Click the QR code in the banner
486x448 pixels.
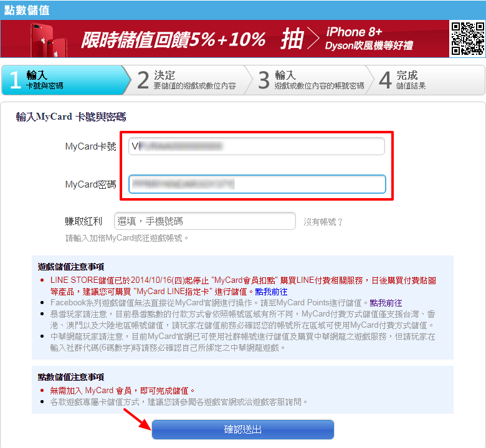click(x=467, y=39)
